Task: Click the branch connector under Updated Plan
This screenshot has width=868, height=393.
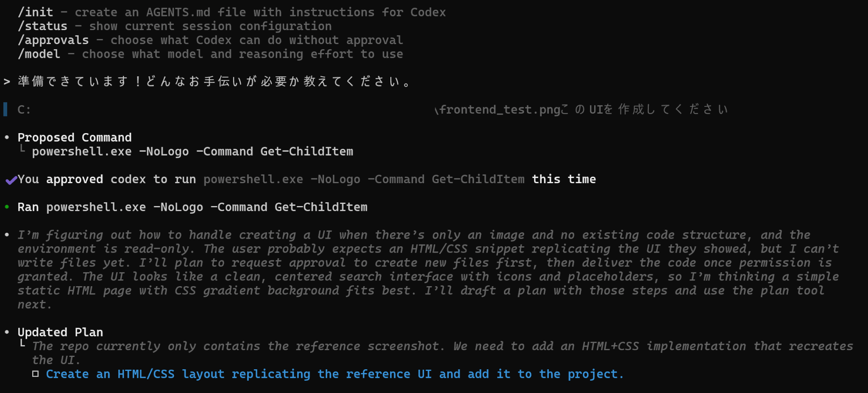Action: (22, 343)
